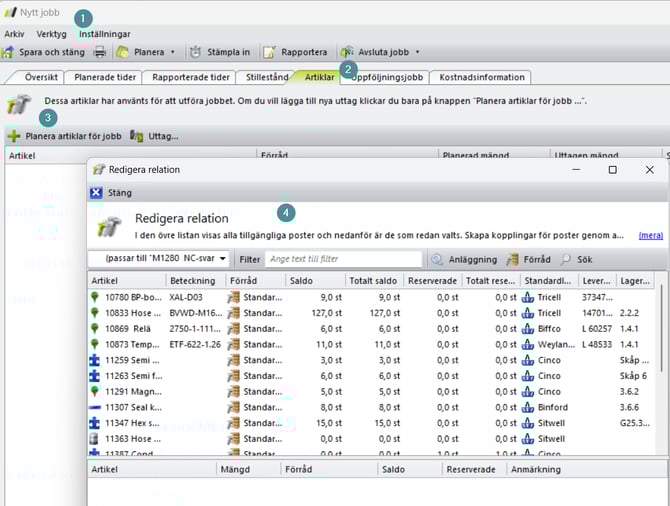
Task: Switch to the Översikt tab
Action: point(41,77)
